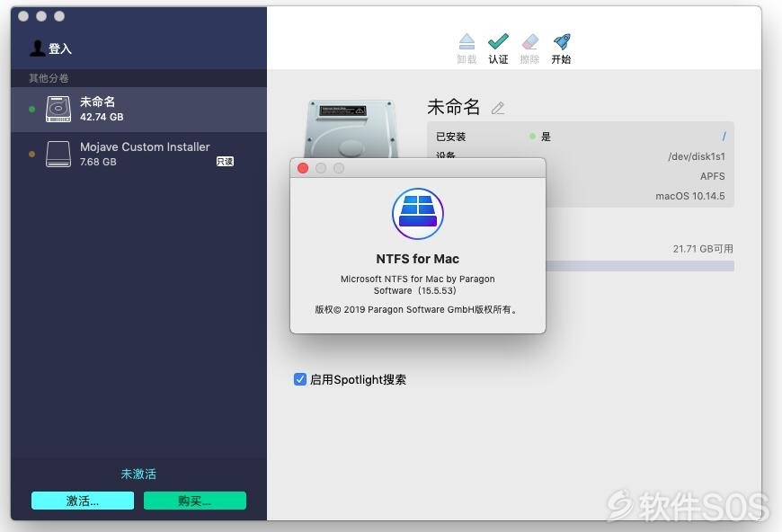Click the 未激活 status text
The width and height of the screenshot is (782, 532).
point(138,474)
